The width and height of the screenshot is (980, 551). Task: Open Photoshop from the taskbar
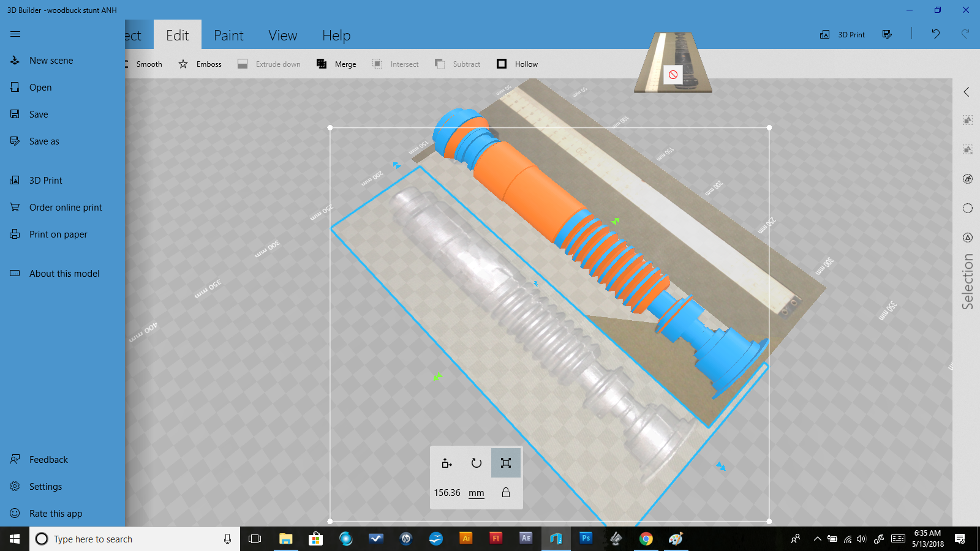click(586, 539)
